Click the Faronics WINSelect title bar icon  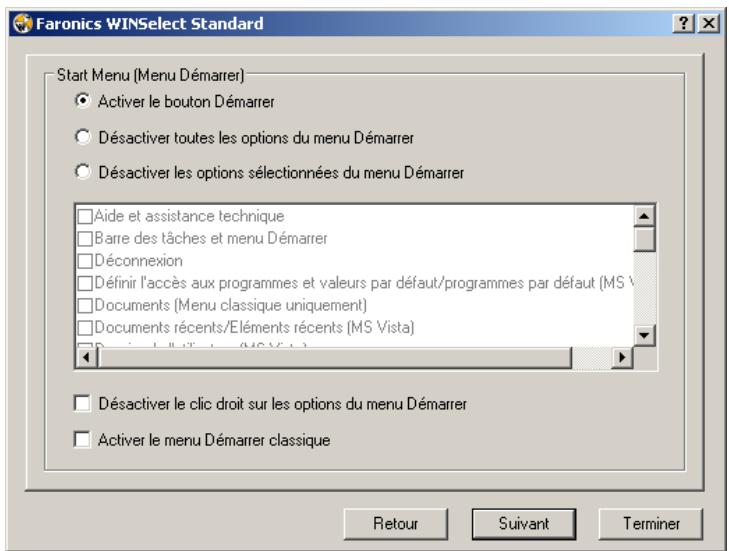tap(23, 23)
